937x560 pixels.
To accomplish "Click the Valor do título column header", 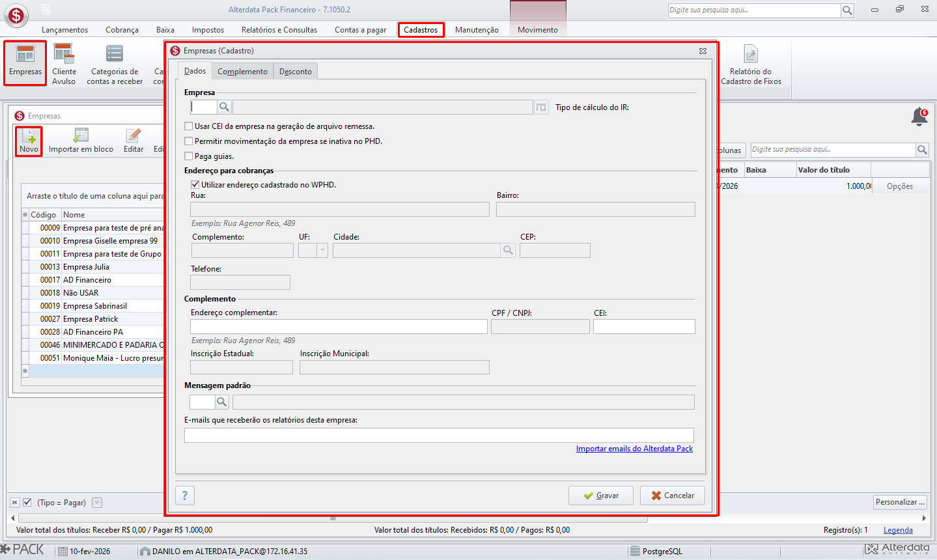I will click(833, 170).
